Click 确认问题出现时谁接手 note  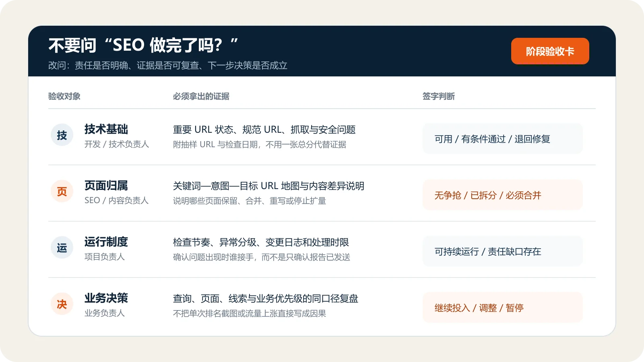(262, 257)
